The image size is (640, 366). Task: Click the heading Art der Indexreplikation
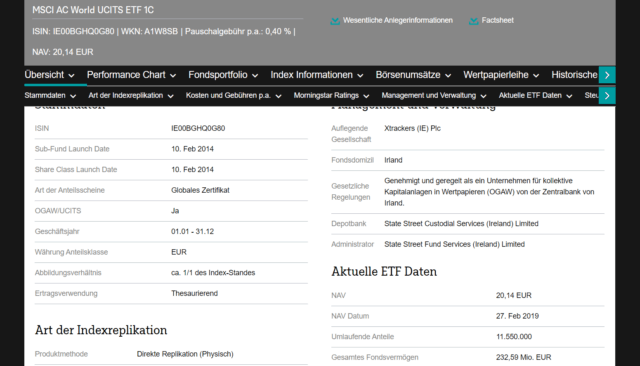click(x=101, y=330)
